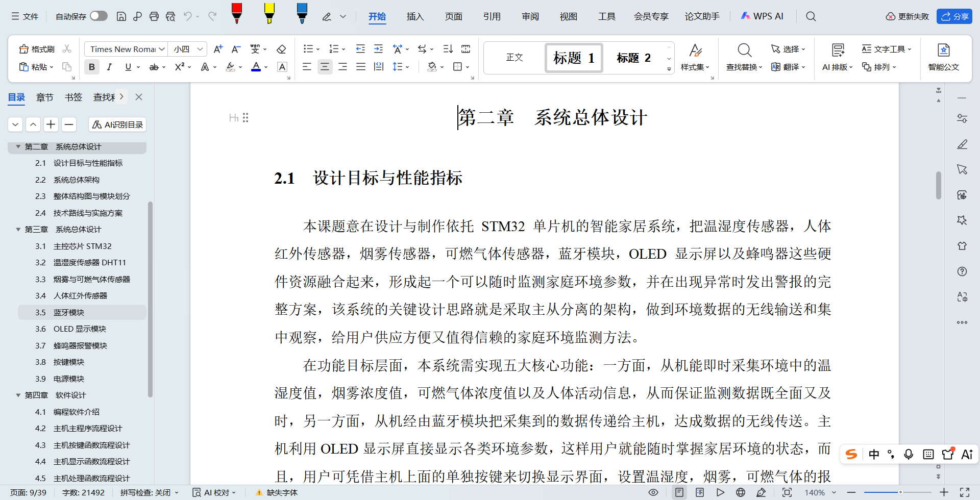This screenshot has height=500, width=980.
Task: Click the Print icon in quick toolbar
Action: (x=154, y=16)
